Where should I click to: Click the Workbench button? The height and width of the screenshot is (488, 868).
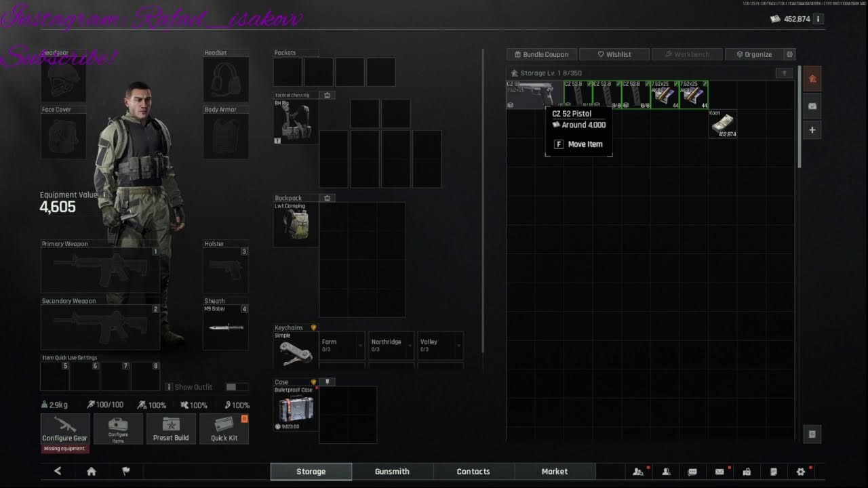[x=687, y=54]
